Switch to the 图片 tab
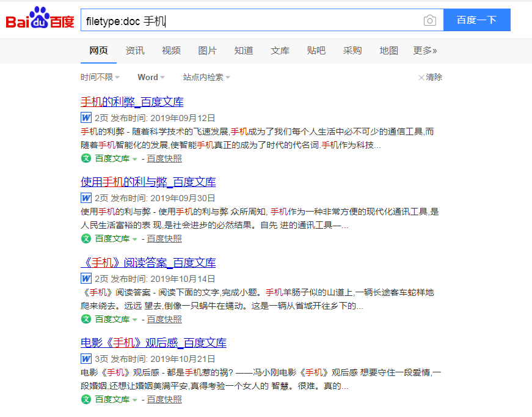Image resolution: width=532 pixels, height=417 pixels. tap(207, 51)
